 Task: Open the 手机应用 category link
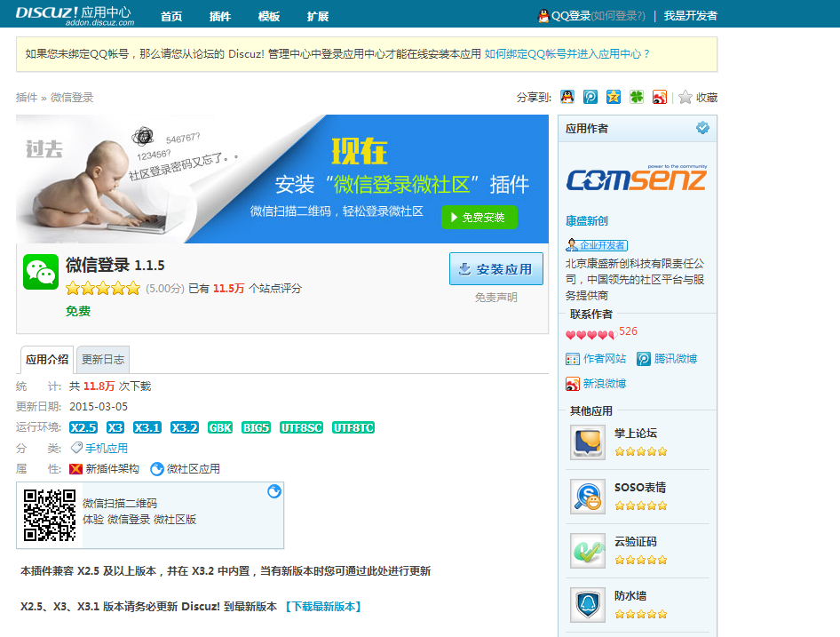[107, 449]
